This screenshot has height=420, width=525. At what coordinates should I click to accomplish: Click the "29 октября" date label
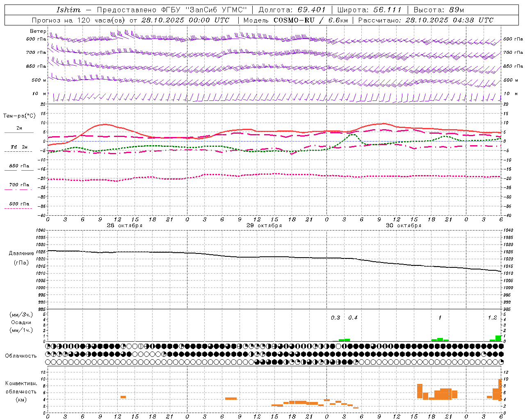(x=264, y=226)
